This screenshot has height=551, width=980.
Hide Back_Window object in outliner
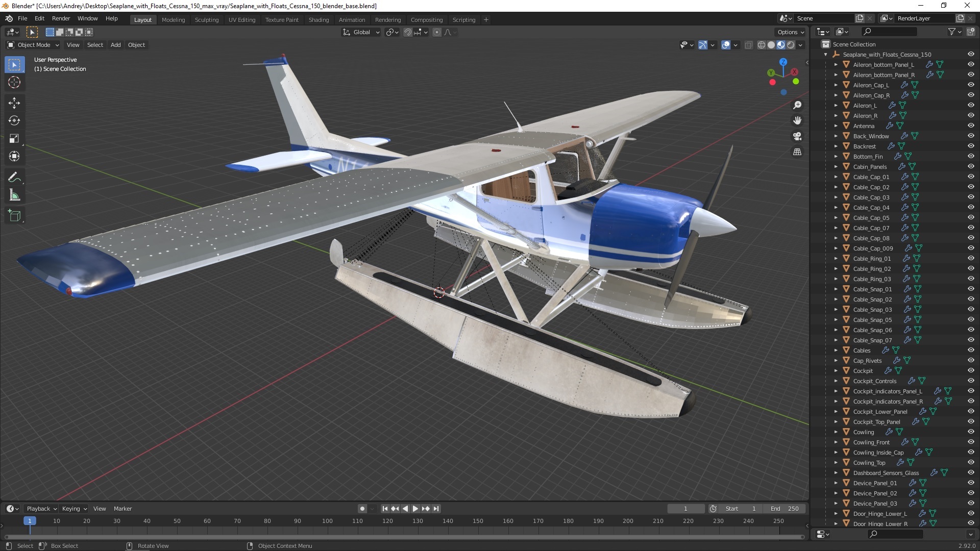click(971, 136)
